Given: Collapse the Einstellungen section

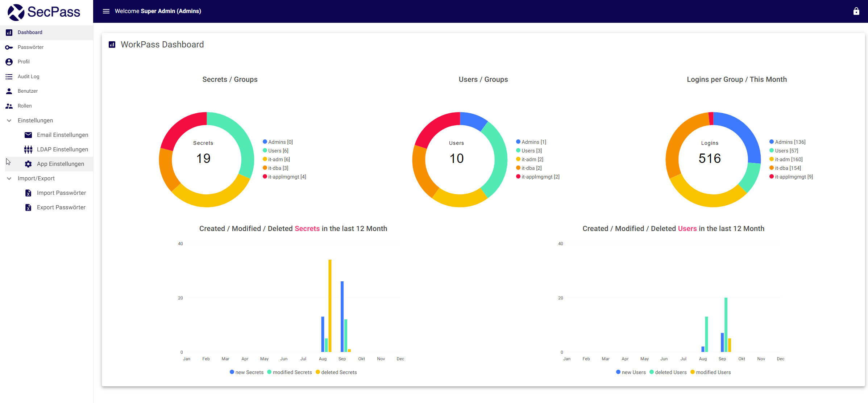Looking at the screenshot, I should 9,120.
